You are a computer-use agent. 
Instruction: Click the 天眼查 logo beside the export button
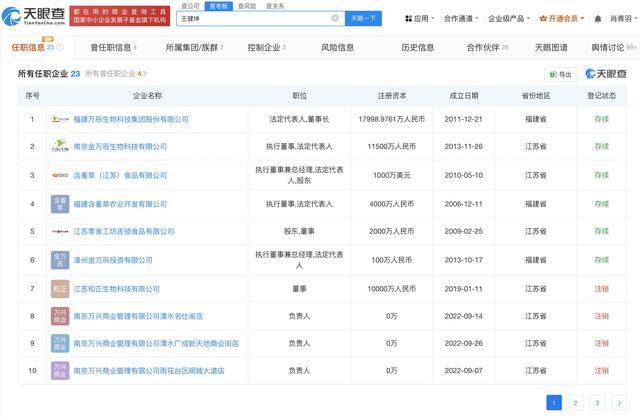(x=606, y=74)
